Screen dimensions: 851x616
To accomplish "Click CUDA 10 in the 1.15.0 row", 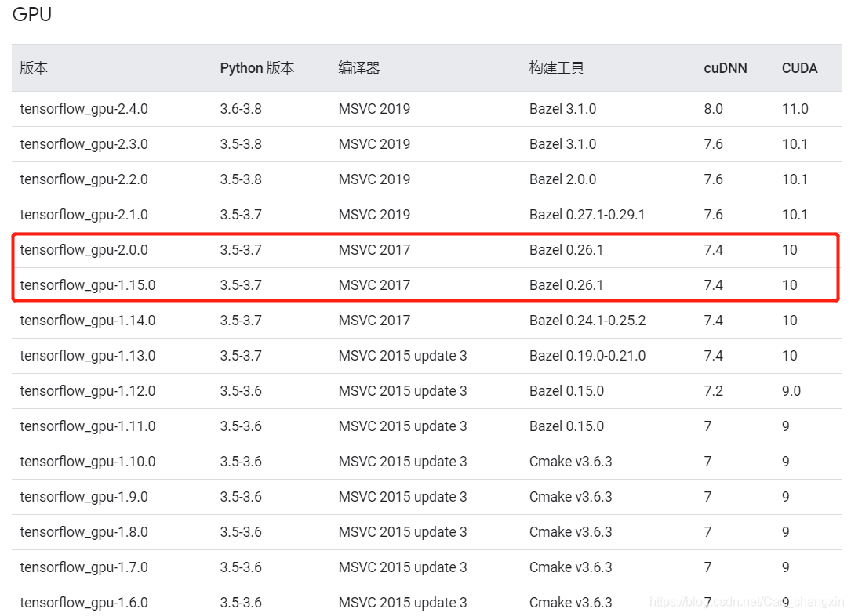I will click(789, 285).
